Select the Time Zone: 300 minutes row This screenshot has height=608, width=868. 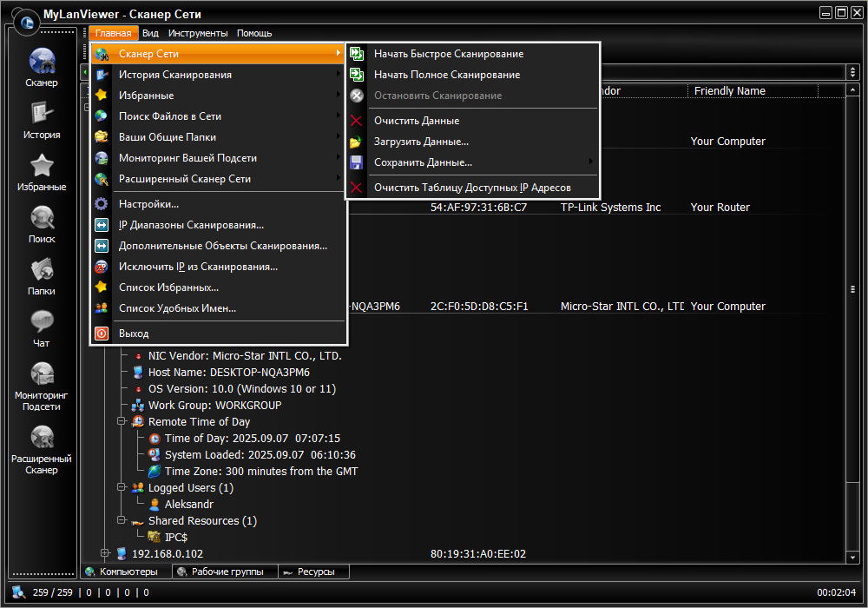point(261,472)
